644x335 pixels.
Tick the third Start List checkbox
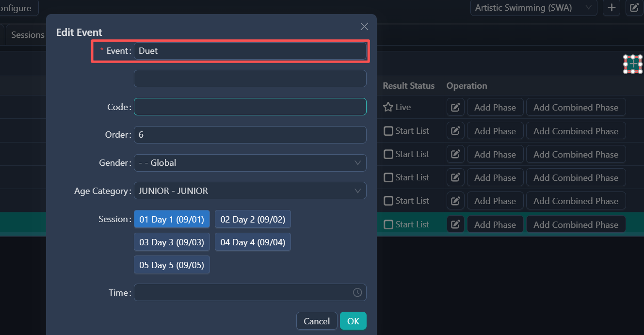click(388, 177)
